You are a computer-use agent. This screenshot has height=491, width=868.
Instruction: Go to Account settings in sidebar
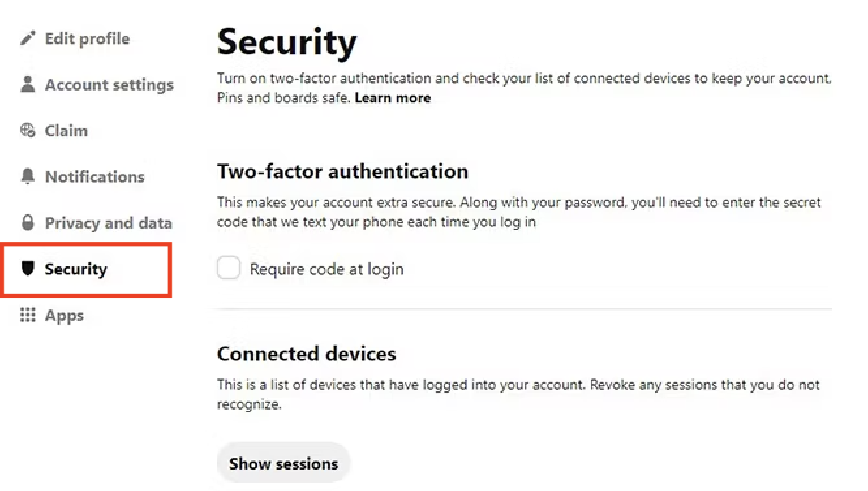click(109, 85)
